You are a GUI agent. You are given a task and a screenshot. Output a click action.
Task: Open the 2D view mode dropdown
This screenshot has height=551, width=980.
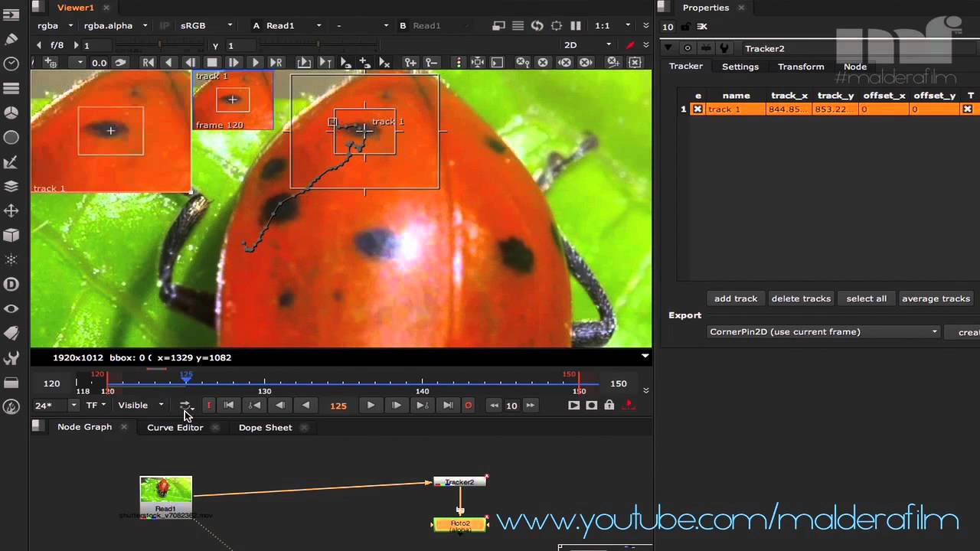588,45
